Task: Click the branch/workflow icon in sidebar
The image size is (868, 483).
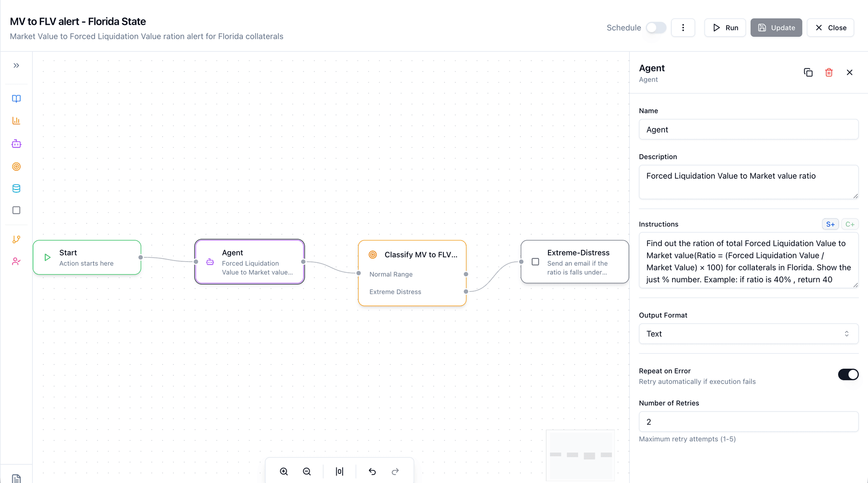Action: [x=16, y=239]
